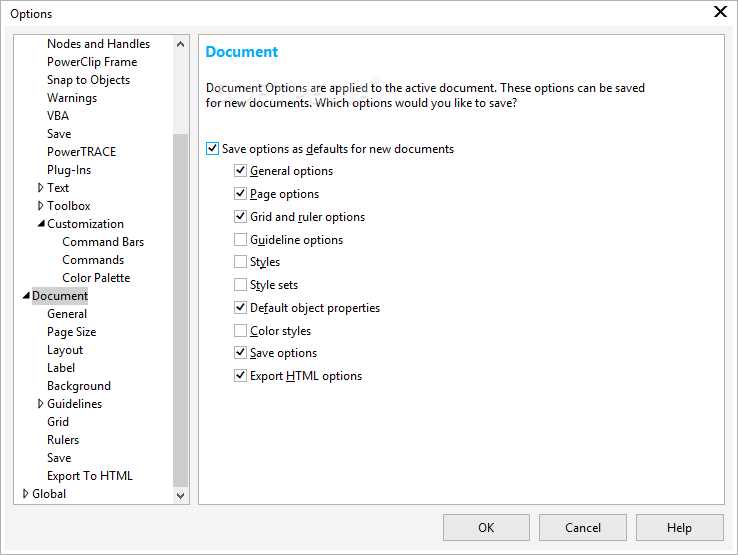The width and height of the screenshot is (738, 555).
Task: Uncheck General options checkbox
Action: pyautogui.click(x=240, y=170)
